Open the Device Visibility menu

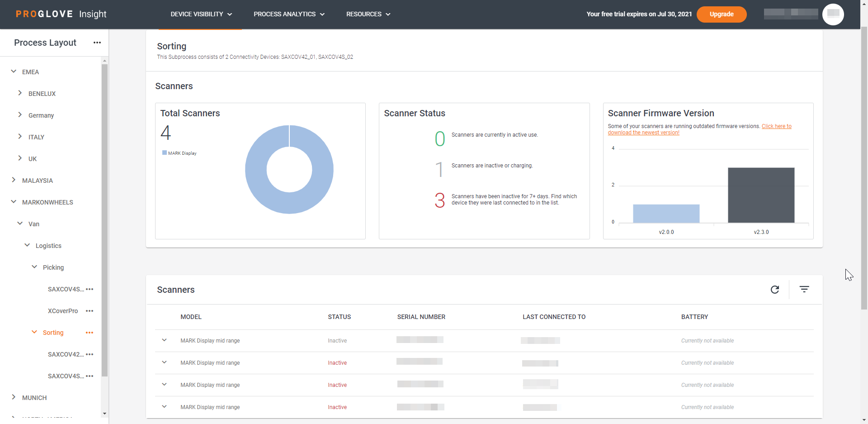201,14
